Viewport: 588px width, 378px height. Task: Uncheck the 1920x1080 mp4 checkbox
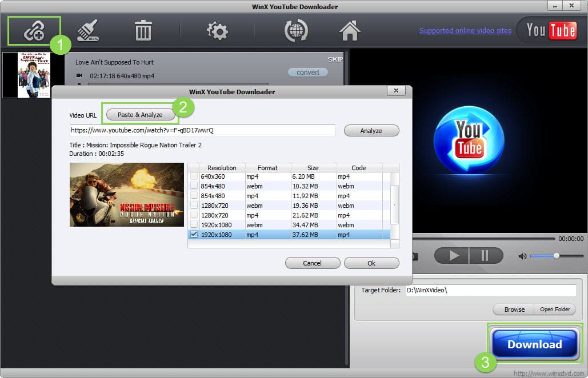point(194,235)
